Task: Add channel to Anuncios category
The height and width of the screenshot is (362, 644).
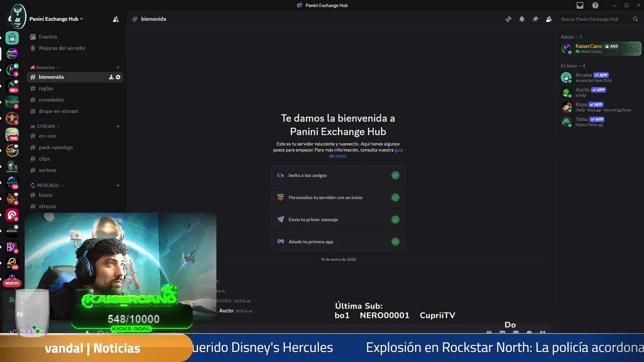Action: coord(118,67)
